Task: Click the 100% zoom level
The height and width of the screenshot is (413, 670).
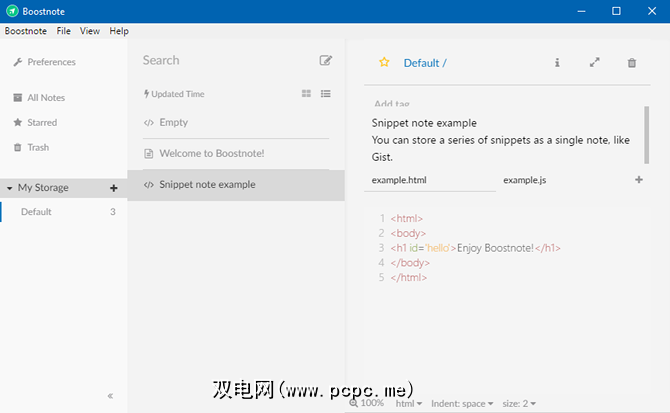Action: tap(372, 403)
